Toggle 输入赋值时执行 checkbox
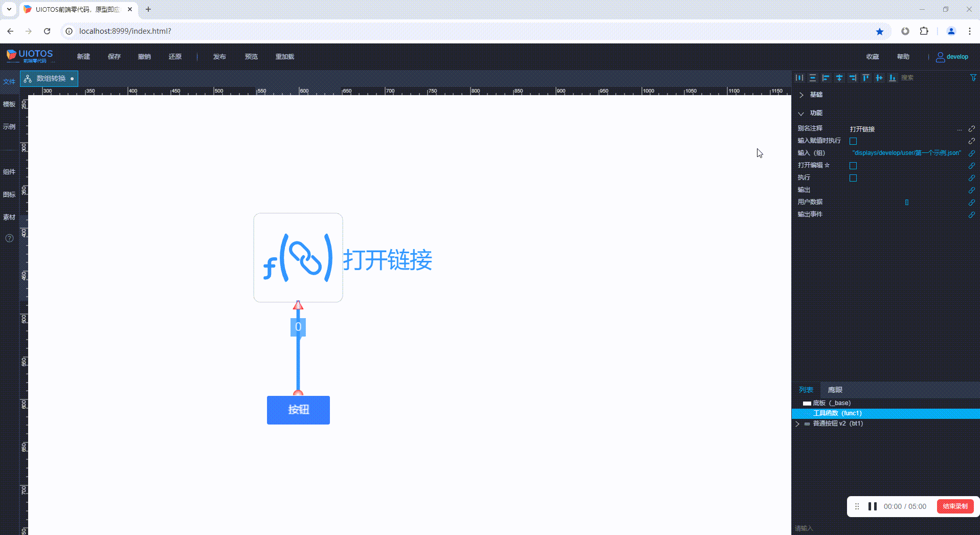 point(853,141)
